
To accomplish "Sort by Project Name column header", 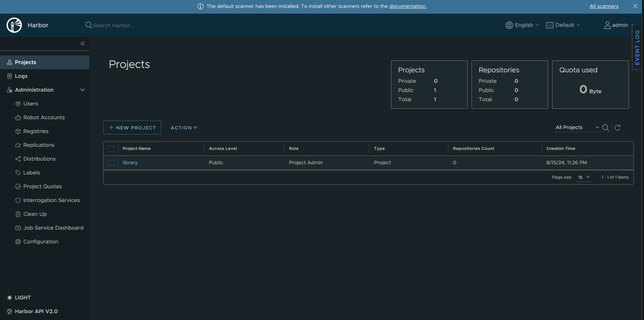I will (136, 148).
